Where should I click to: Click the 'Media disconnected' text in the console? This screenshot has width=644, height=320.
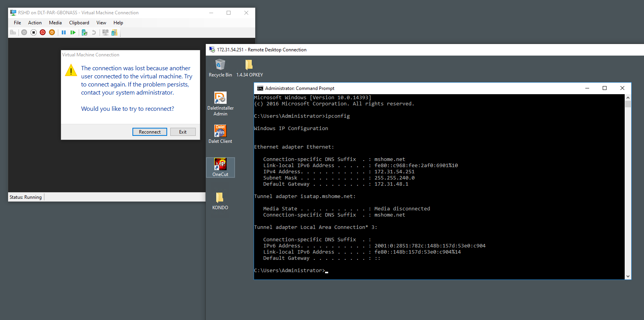click(402, 209)
